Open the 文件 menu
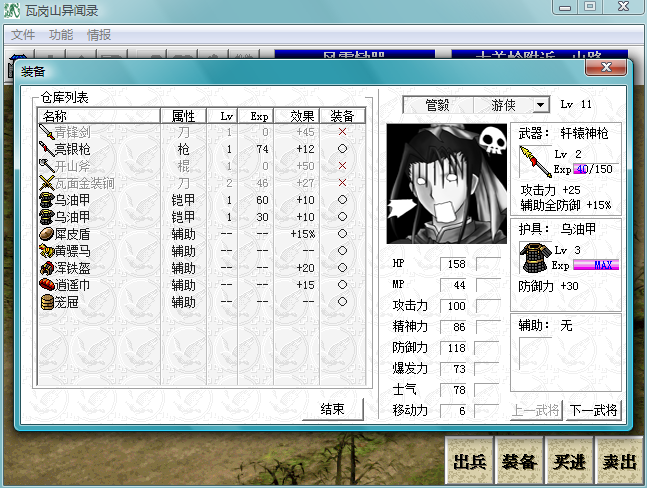Viewport: 647px width, 488px height. (23, 35)
